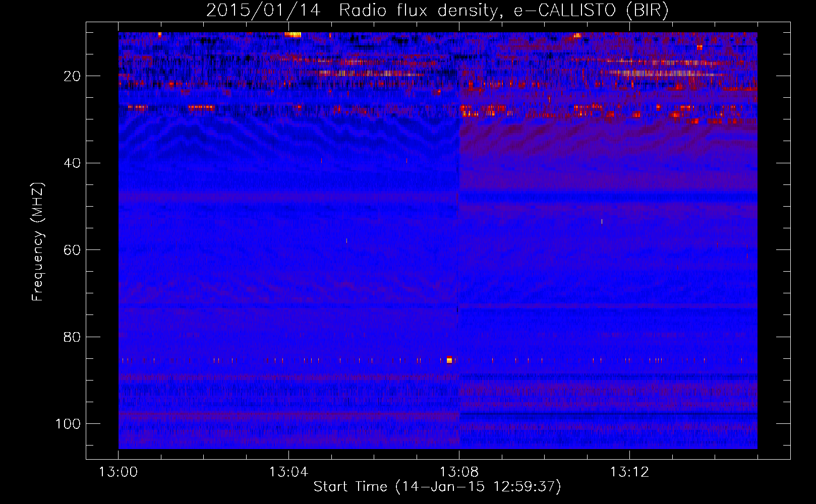This screenshot has height=504, width=816.
Task: Click the plot title "Radio flux density, e-CALLISTO (BIR)"
Action: coord(504,11)
